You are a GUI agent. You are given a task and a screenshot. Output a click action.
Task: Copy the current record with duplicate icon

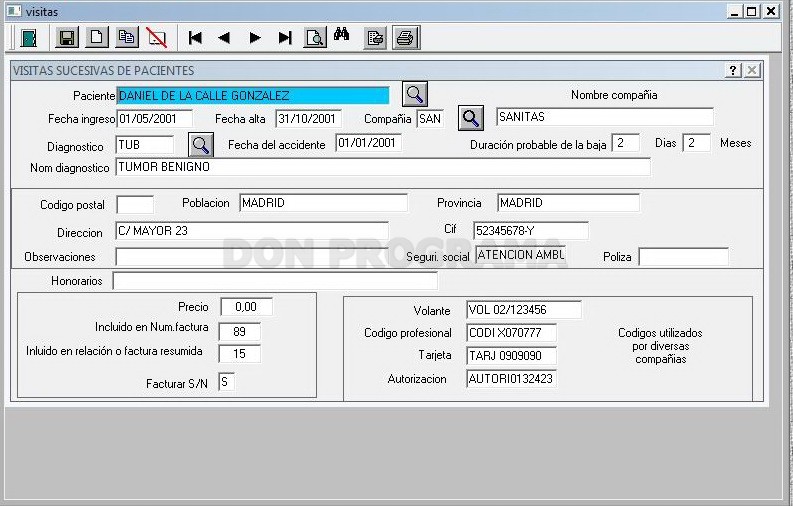126,38
